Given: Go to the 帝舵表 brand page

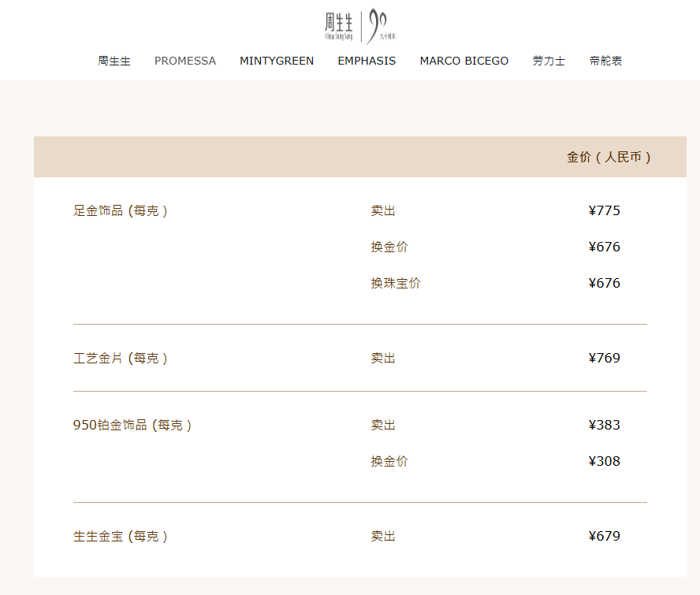Looking at the screenshot, I should click(606, 61).
